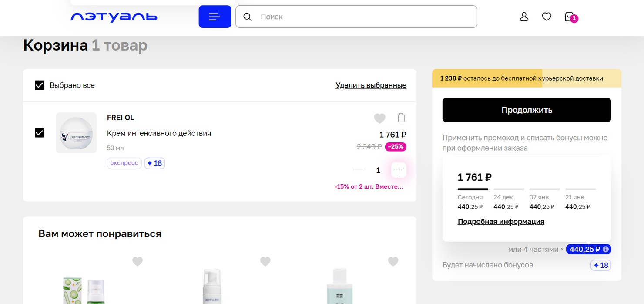Open the Лэтуаль logo home page
644x304 pixels.
[x=114, y=17]
